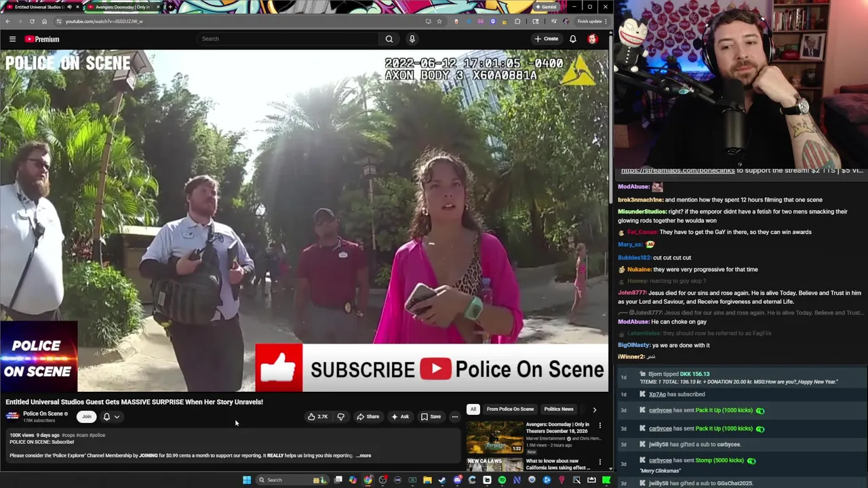868x488 pixels.
Task: Open the browser extensions puzzle icon
Action: pos(517,21)
